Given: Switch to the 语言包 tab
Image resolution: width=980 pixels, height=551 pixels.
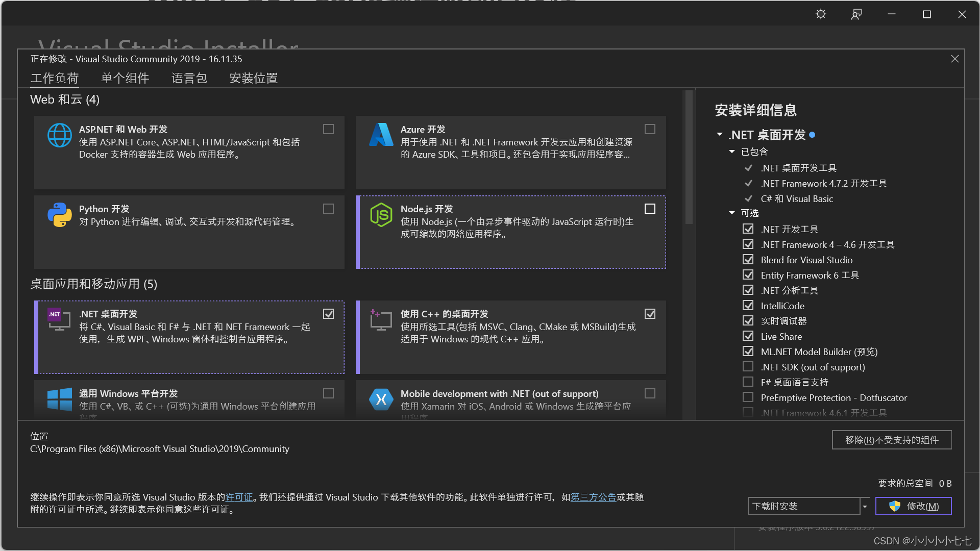Looking at the screenshot, I should pyautogui.click(x=189, y=78).
